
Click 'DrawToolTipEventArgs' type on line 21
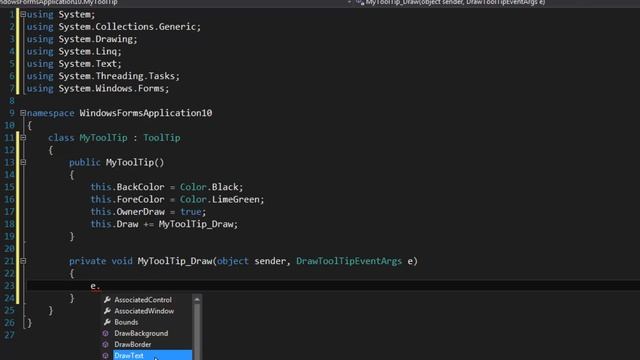click(349, 261)
